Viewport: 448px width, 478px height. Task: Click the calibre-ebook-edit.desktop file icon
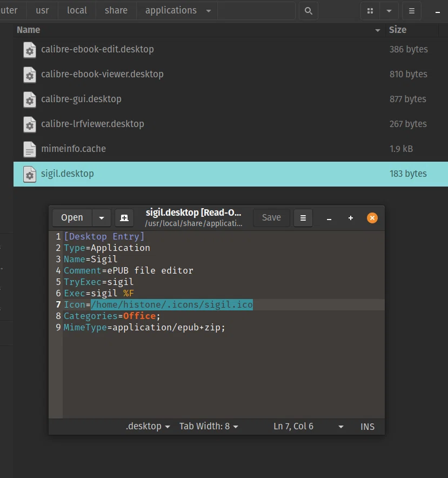(x=30, y=50)
